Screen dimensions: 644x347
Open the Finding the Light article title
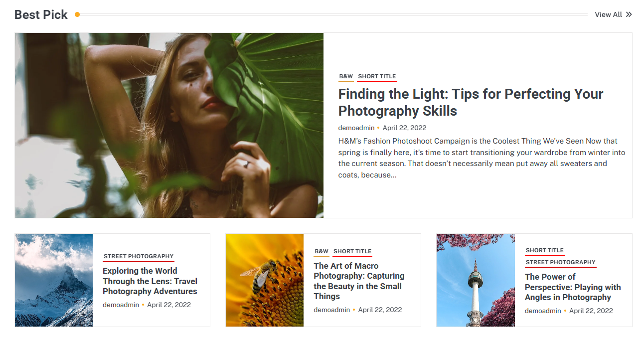(x=470, y=102)
